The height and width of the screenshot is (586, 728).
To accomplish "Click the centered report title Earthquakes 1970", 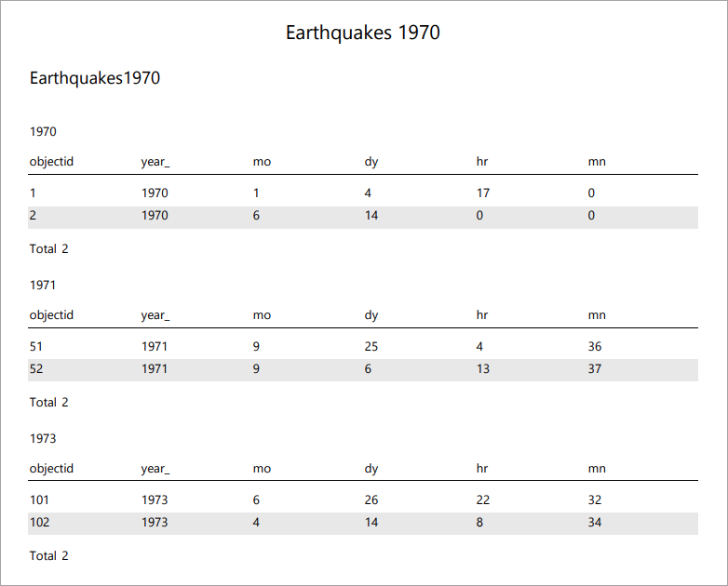I will (363, 33).
